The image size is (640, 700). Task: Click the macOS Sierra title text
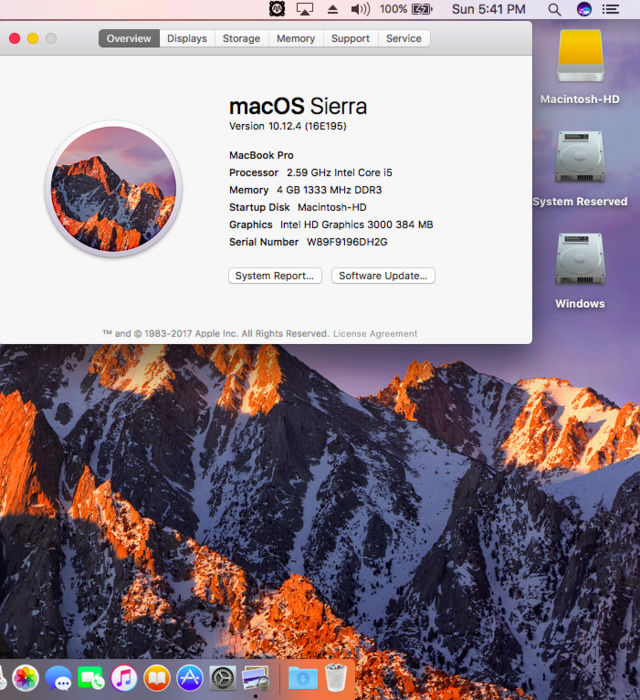click(x=298, y=106)
